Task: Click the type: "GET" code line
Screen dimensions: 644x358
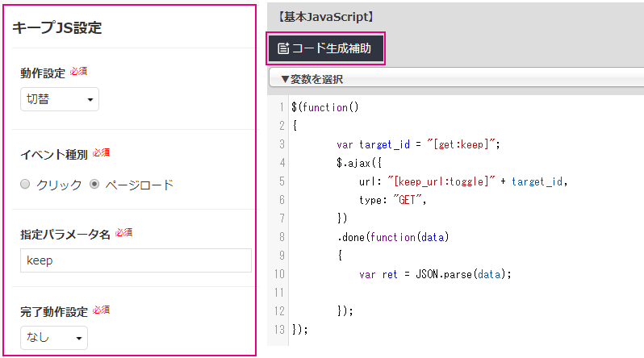Action: pos(393,200)
